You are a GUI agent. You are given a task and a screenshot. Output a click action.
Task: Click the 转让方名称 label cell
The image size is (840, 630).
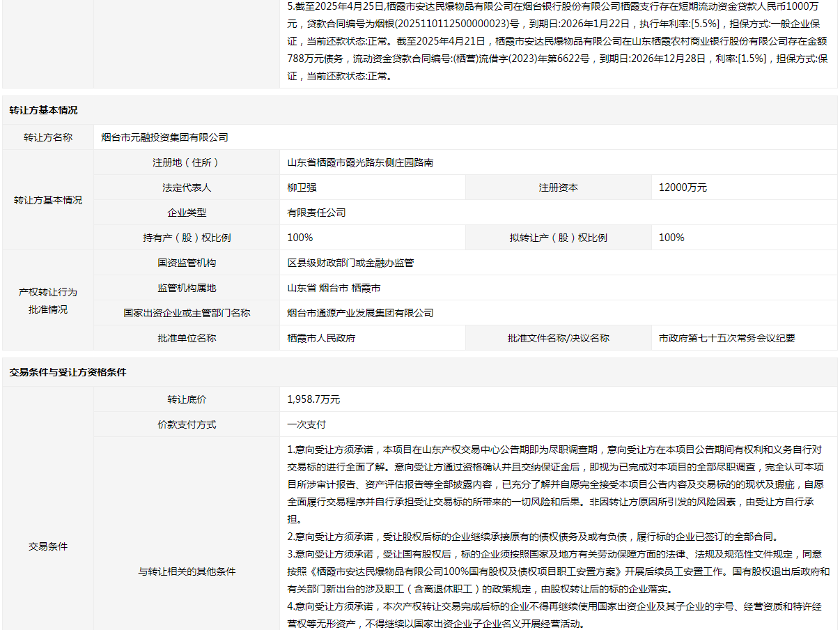[x=48, y=137]
